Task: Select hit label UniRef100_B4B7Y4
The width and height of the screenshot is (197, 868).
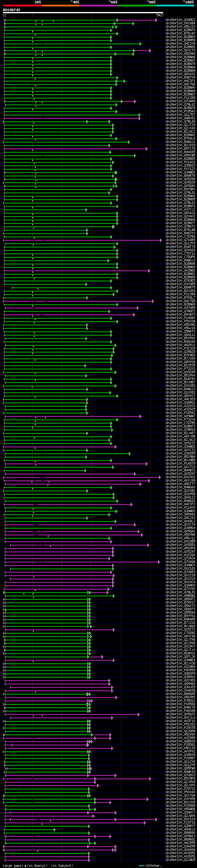Action: 180,78
